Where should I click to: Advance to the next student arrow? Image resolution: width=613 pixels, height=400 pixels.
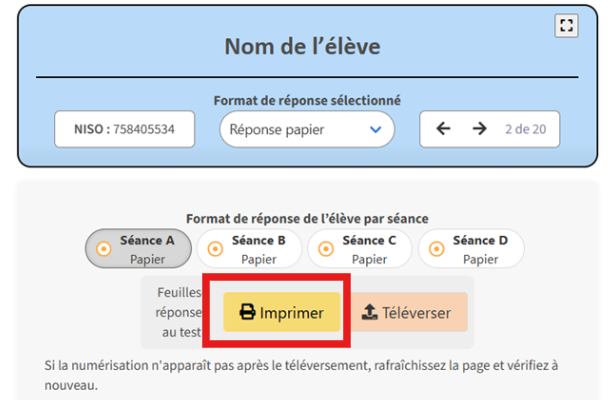[x=479, y=129]
